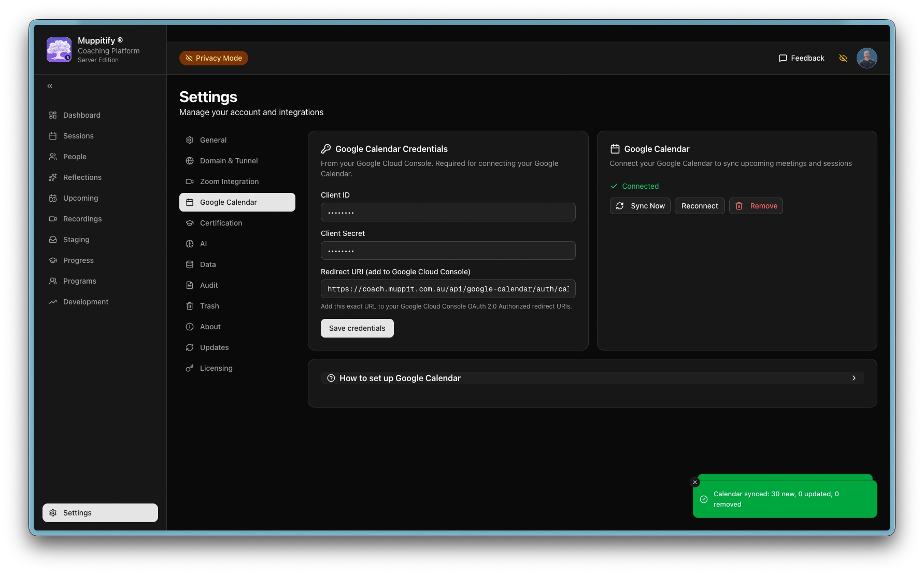Go to the Reflections sparkle icon
The image size is (924, 574).
[x=53, y=177]
